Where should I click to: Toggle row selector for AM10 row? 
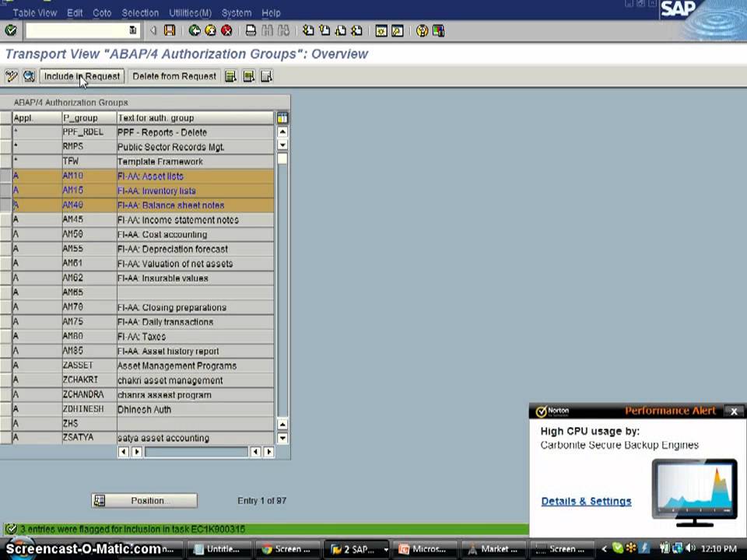click(5, 176)
